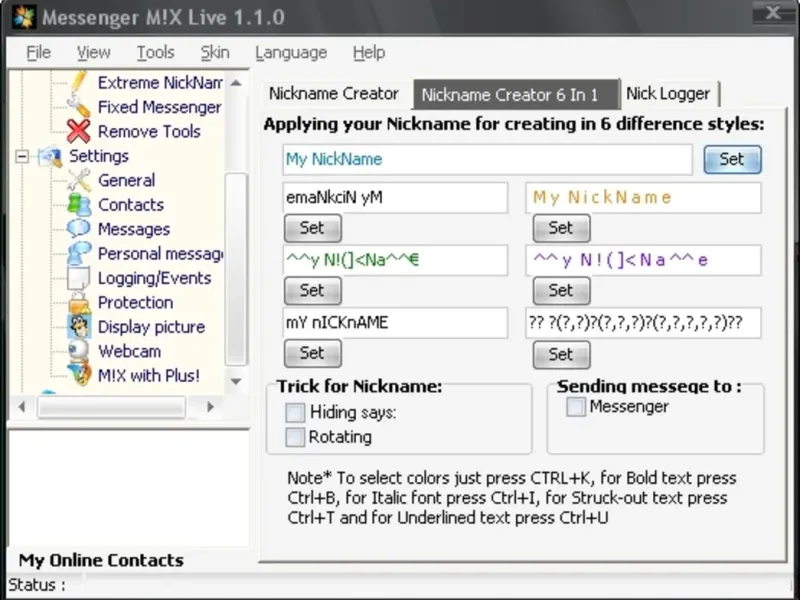Tick the Hiding says checkbox
800x600 pixels.
295,412
